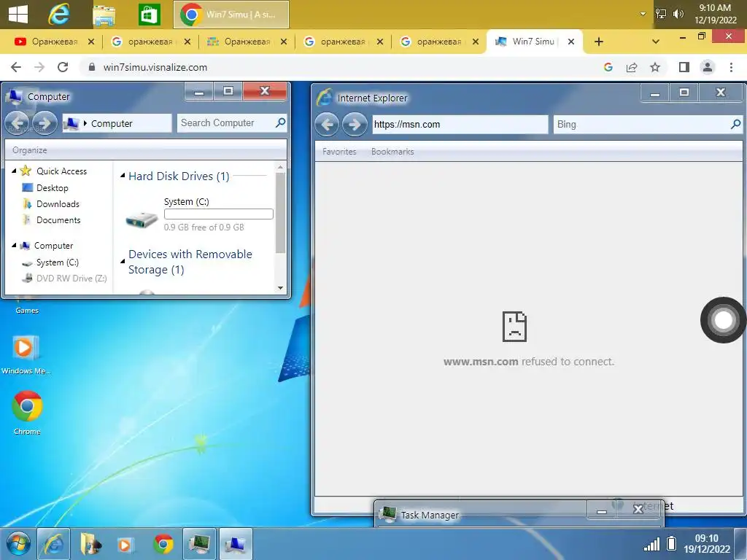
Task: Open Chrome from the simulated taskbar
Action: tap(163, 544)
